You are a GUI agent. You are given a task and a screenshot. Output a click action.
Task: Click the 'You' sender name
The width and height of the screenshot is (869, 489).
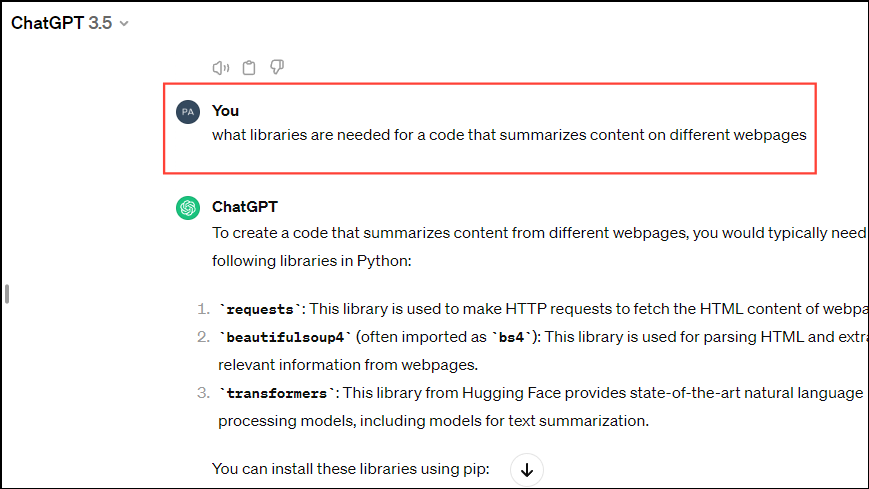coord(225,111)
